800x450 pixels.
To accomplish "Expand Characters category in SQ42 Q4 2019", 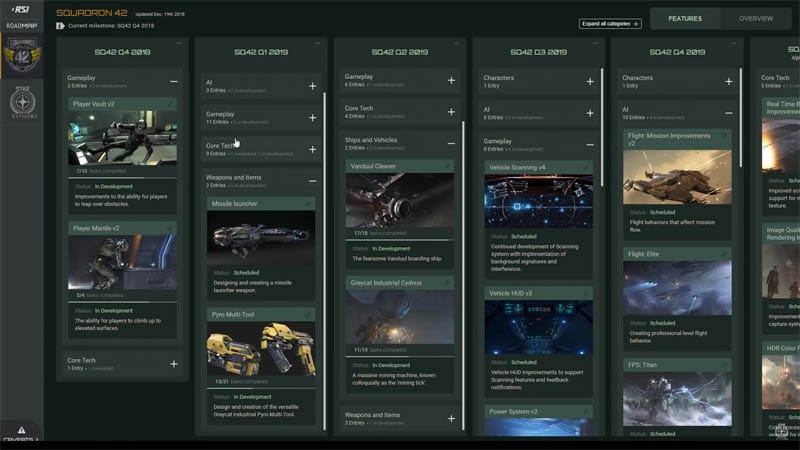I will 729,82.
